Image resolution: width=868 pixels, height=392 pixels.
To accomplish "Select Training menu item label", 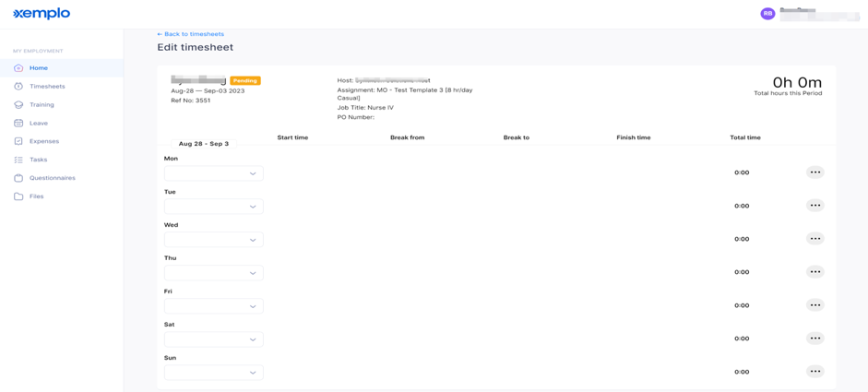I will click(x=42, y=104).
